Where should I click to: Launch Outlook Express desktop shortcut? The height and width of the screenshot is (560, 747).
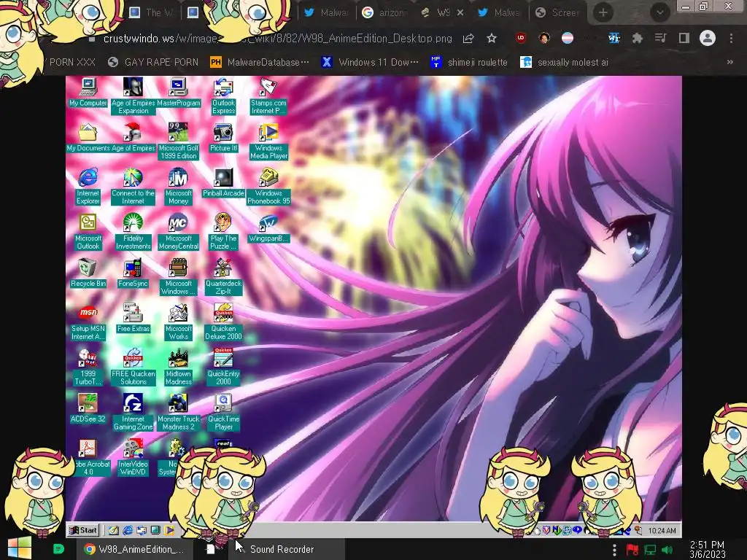tap(223, 97)
